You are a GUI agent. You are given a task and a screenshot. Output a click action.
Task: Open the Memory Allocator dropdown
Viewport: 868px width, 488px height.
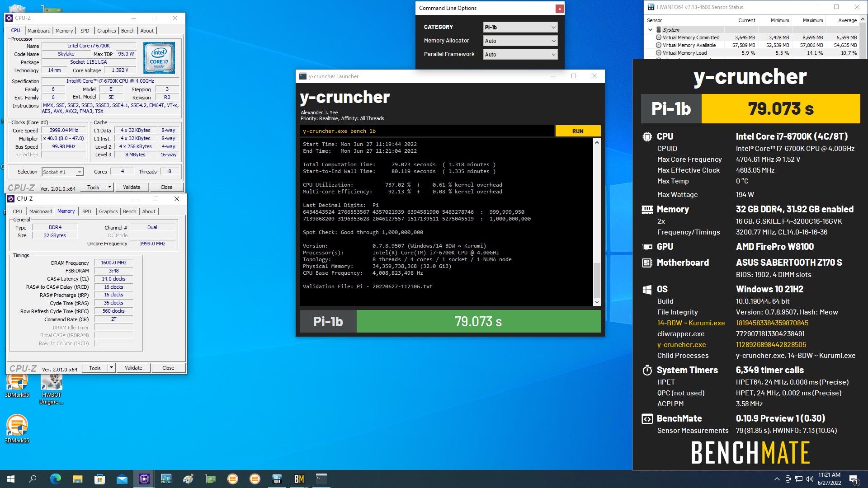(520, 41)
